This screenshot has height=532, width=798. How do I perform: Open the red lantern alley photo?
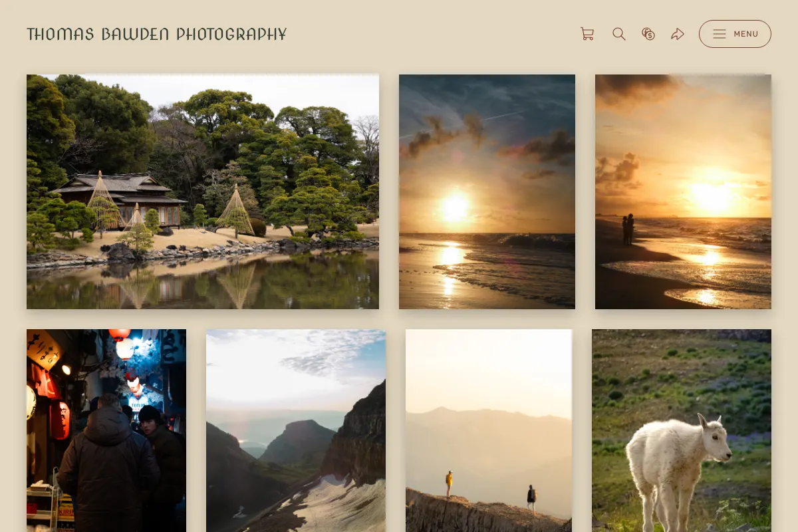click(106, 430)
